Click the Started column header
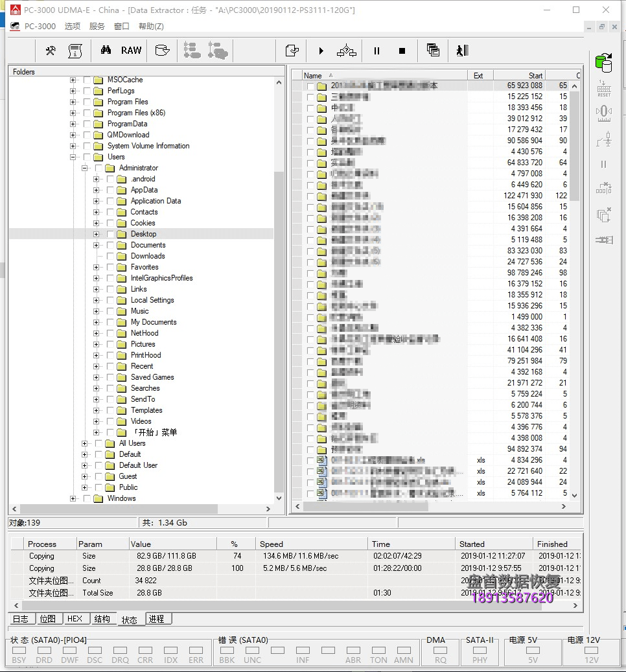This screenshot has height=672, width=626. pos(494,544)
